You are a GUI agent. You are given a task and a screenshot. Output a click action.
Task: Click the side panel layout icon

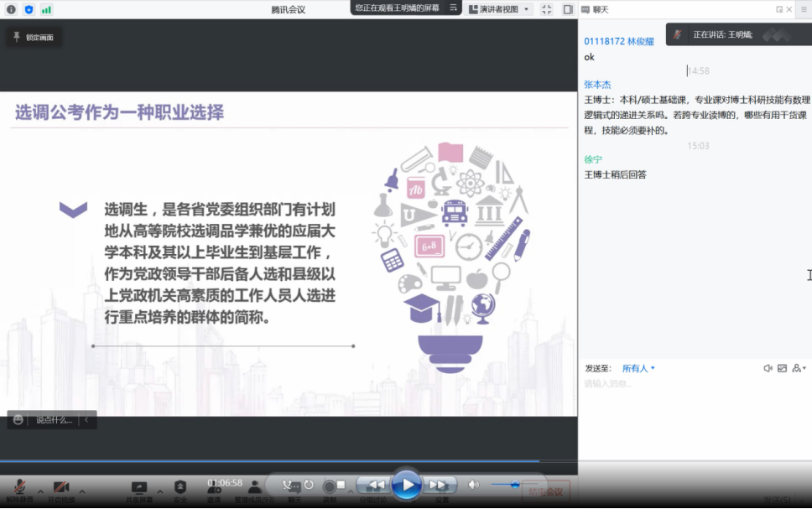coord(568,9)
